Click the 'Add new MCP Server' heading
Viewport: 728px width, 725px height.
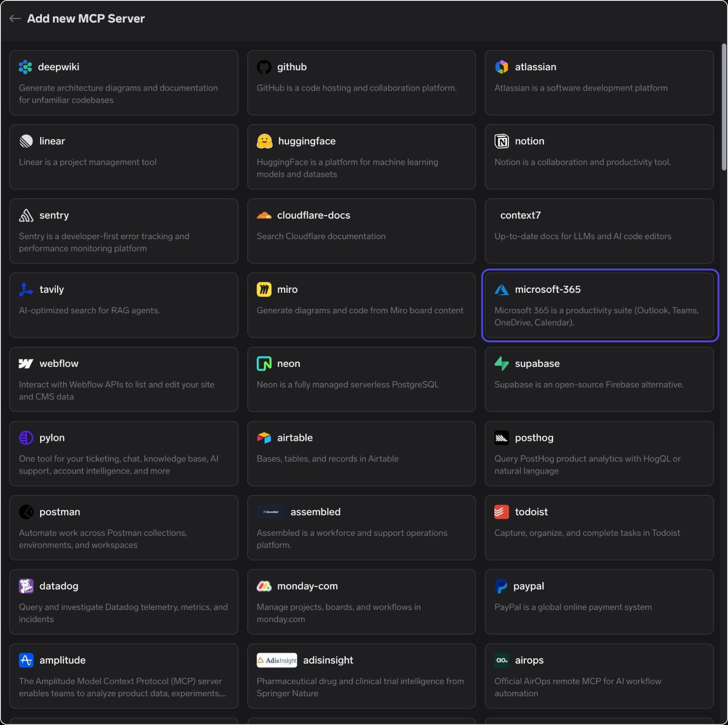[x=86, y=18]
